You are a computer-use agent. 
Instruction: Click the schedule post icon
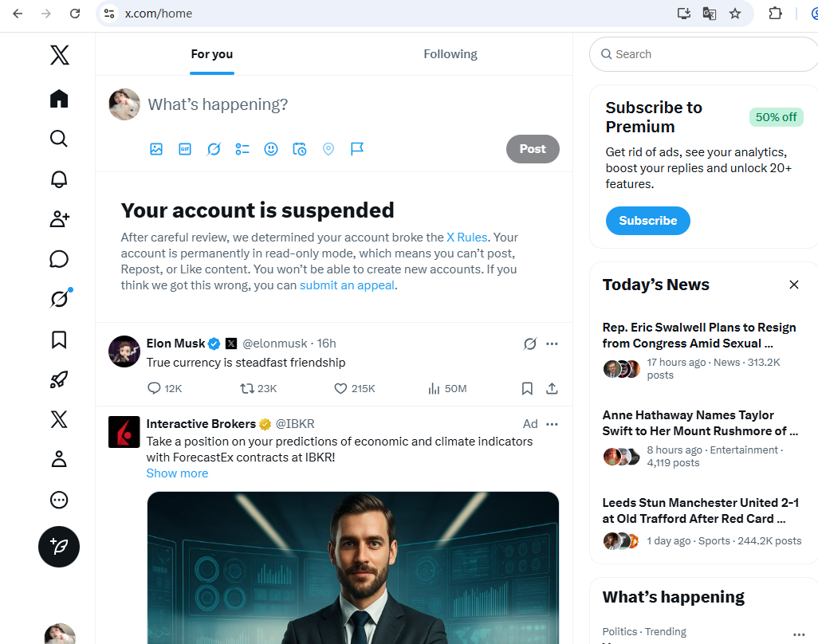tap(300, 149)
